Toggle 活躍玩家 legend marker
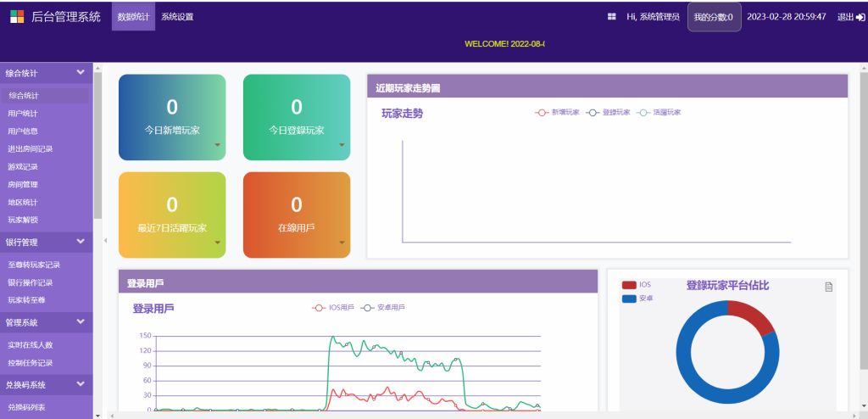Viewport: 868px width, 419px height. pyautogui.click(x=643, y=113)
